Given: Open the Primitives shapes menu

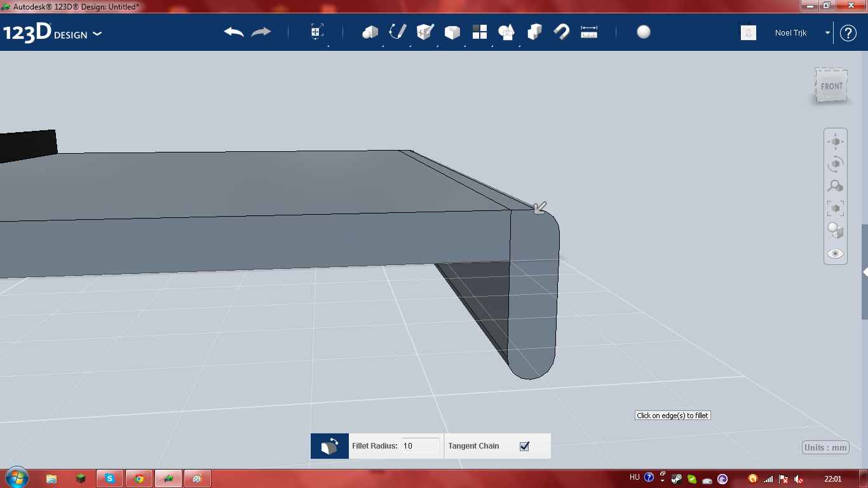Looking at the screenshot, I should (x=370, y=32).
